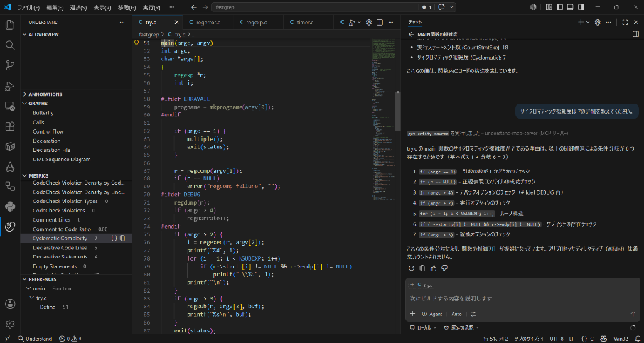Open the Copilot chat dropdown in title bar

452,7
